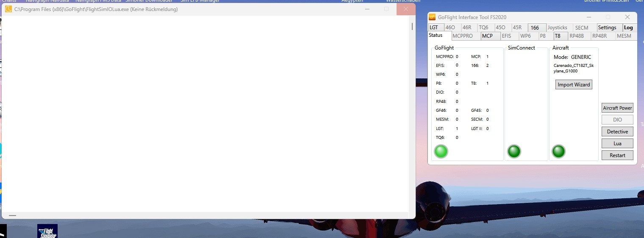The height and width of the screenshot is (238, 644).
Task: Open the P8 tab
Action: pyautogui.click(x=545, y=36)
